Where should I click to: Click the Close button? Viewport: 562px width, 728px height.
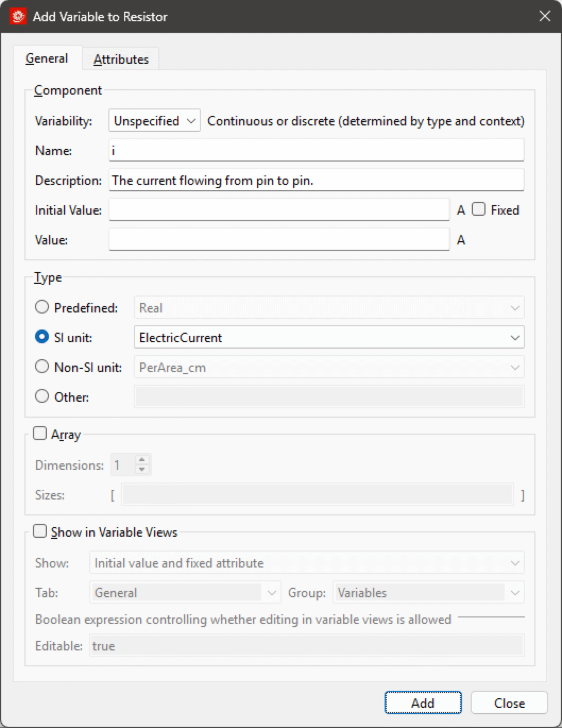pyautogui.click(x=509, y=703)
